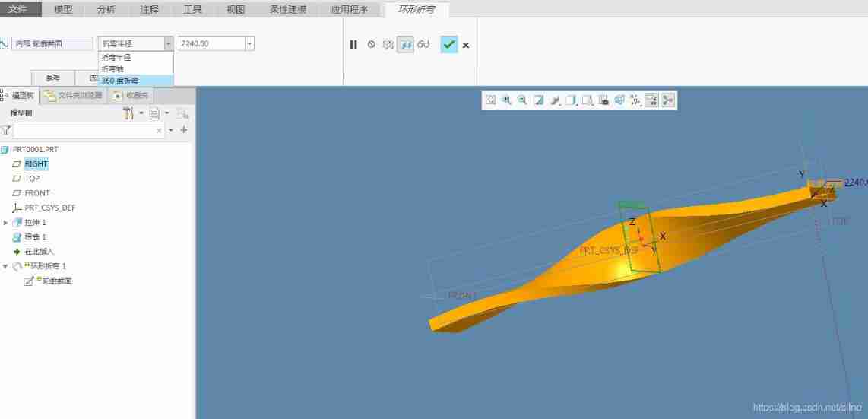
Task: Select the unattached preview mode icon
Action: (x=388, y=45)
